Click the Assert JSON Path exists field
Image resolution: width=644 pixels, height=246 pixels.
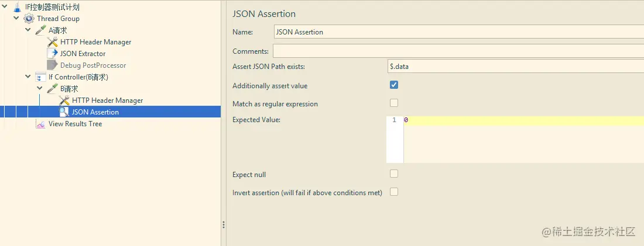[515, 67]
